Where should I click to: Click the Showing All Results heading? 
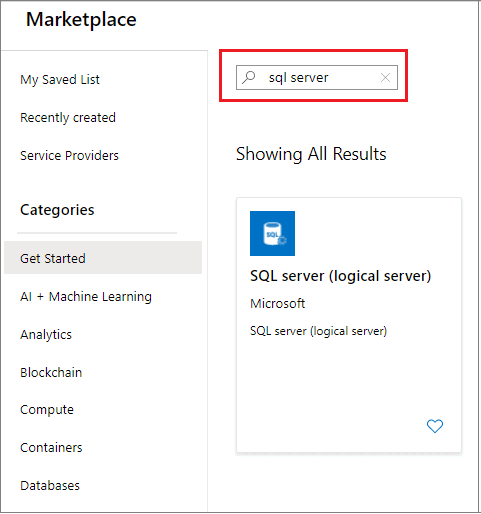311,154
